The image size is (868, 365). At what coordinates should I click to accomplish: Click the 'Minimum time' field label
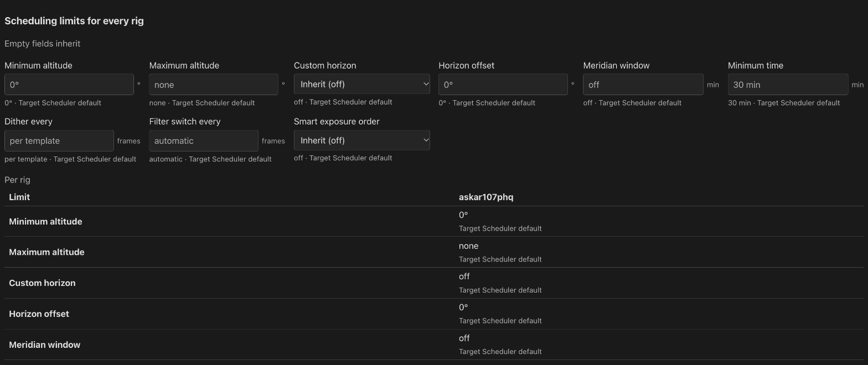click(x=755, y=65)
